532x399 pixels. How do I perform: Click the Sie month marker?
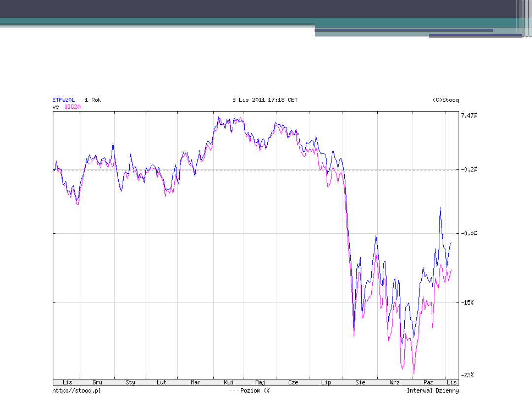360,382
